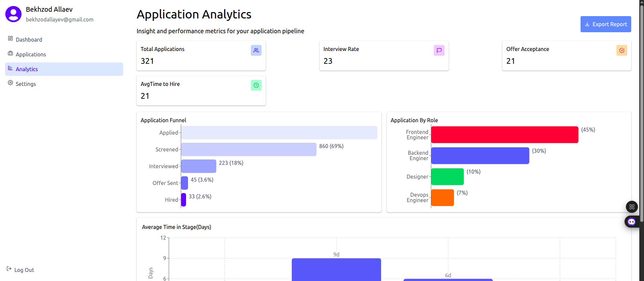644x281 pixels.
Task: Click the Offer Acceptance check icon
Action: pos(622,50)
